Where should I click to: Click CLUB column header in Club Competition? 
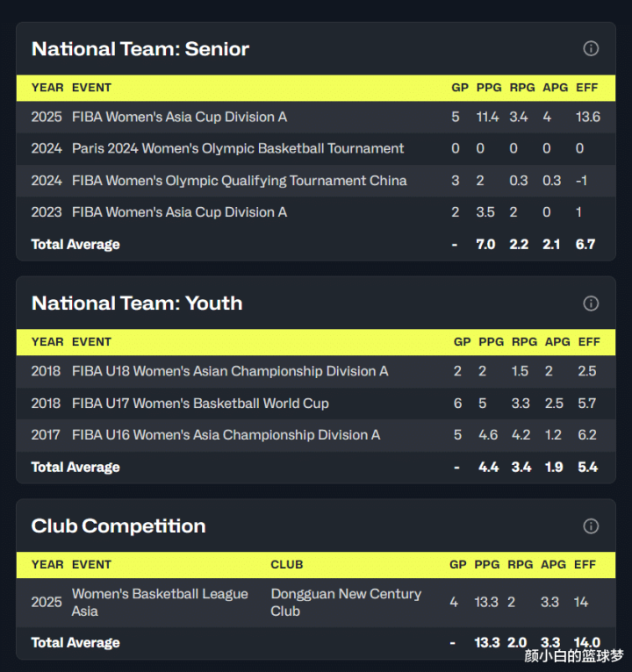coord(287,565)
